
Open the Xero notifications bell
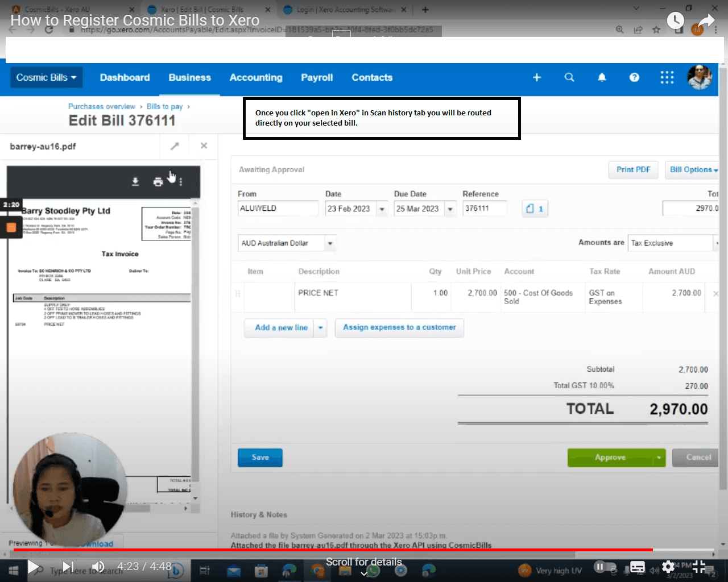(602, 77)
